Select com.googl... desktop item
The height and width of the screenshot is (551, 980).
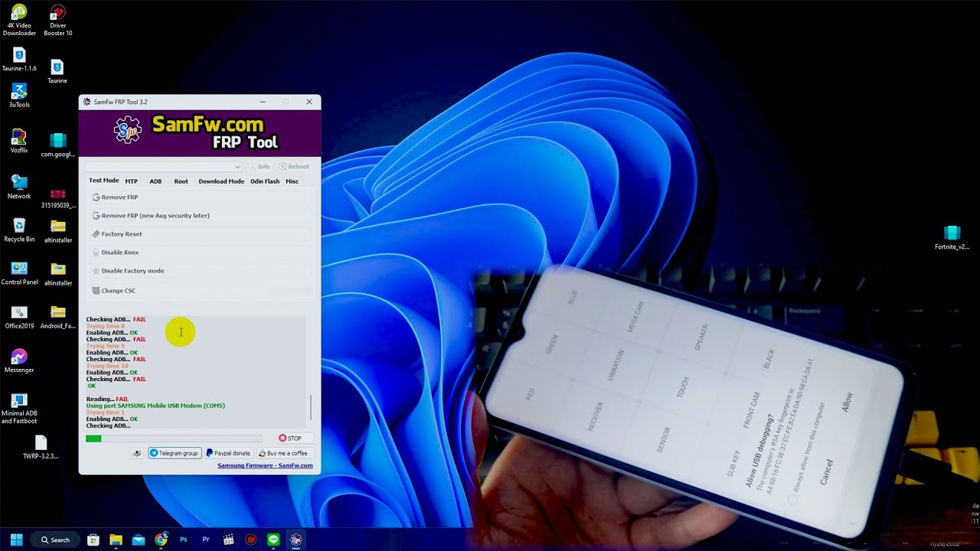click(57, 145)
